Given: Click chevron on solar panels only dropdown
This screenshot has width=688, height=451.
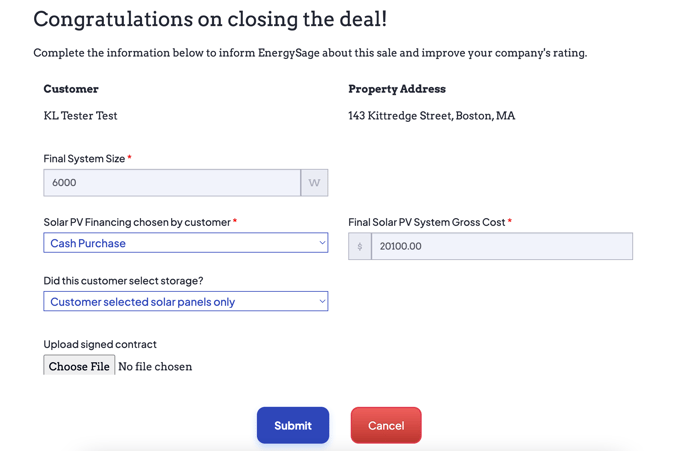Looking at the screenshot, I should click(x=322, y=301).
